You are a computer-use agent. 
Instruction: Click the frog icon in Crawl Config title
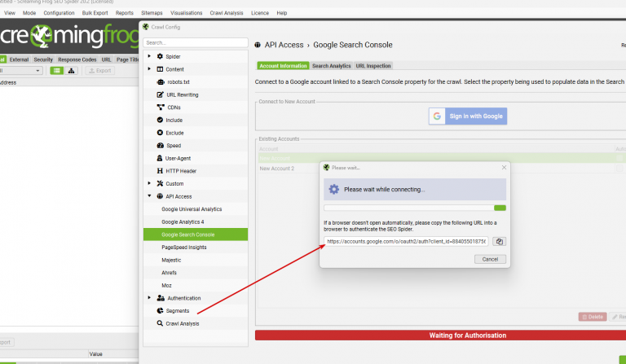click(145, 27)
